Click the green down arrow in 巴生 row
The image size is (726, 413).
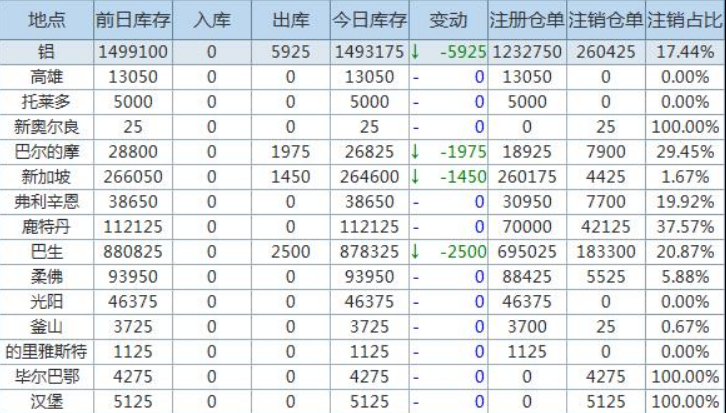pos(416,250)
